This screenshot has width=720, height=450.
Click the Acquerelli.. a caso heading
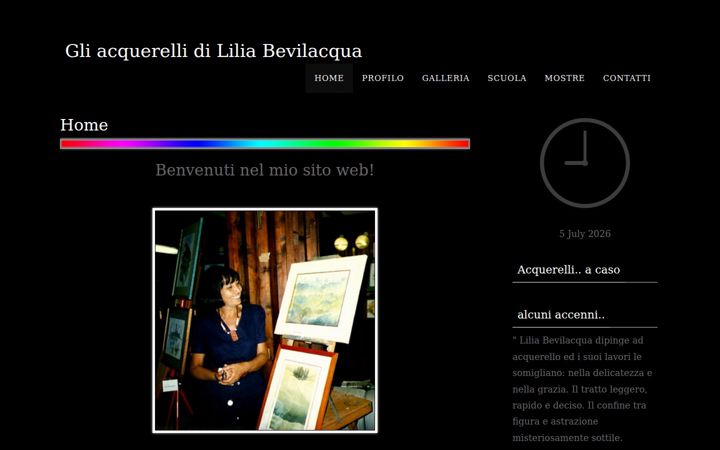pos(568,270)
